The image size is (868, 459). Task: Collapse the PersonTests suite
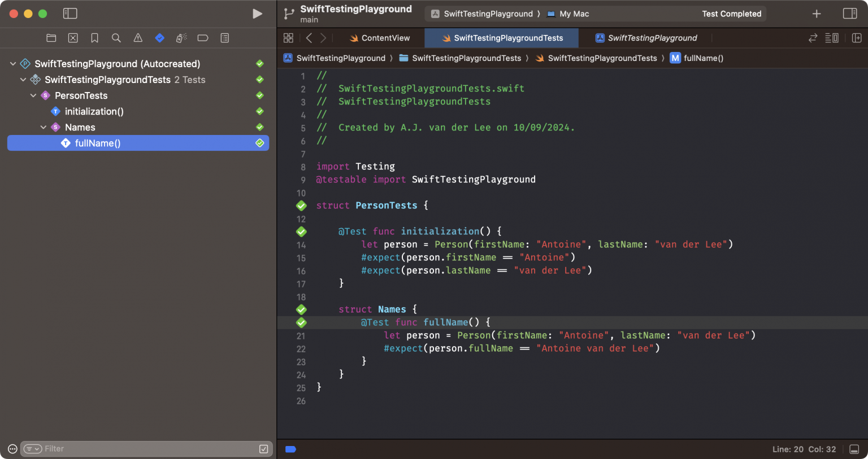pyautogui.click(x=33, y=95)
